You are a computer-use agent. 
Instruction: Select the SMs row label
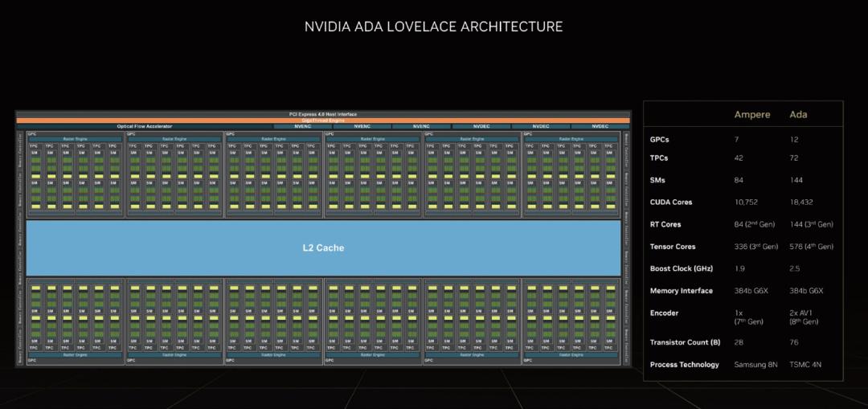(657, 180)
